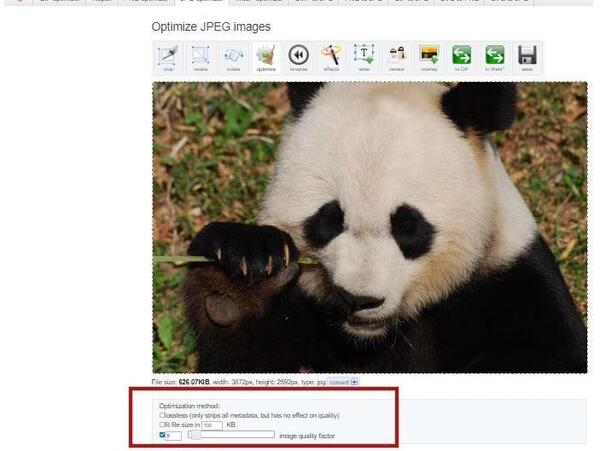The width and height of the screenshot is (600, 451).
Task: Click the image quality factor slider
Action: pos(232,435)
